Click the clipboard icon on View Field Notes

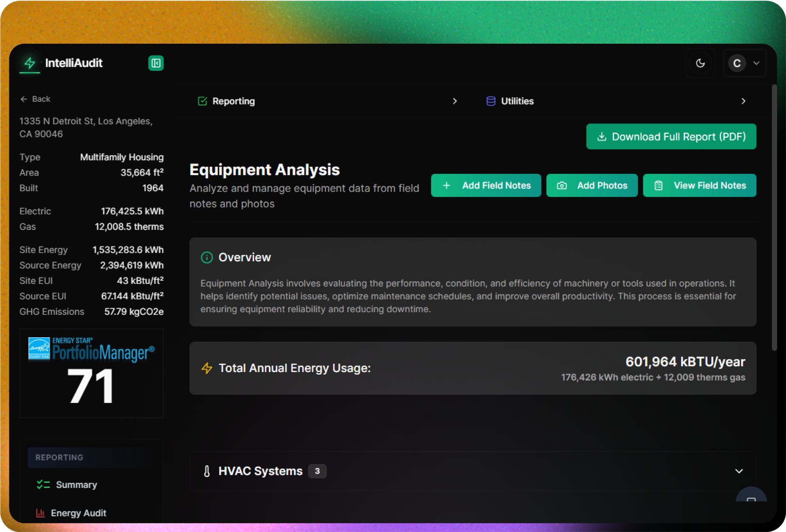pyautogui.click(x=658, y=185)
